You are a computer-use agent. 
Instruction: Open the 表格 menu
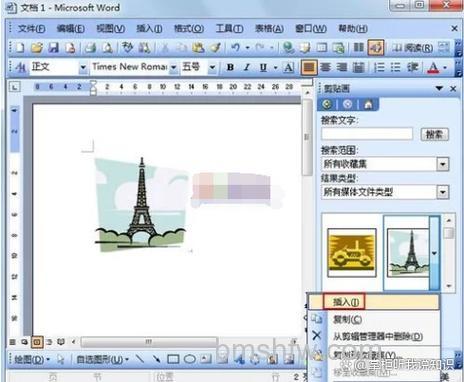(269, 29)
